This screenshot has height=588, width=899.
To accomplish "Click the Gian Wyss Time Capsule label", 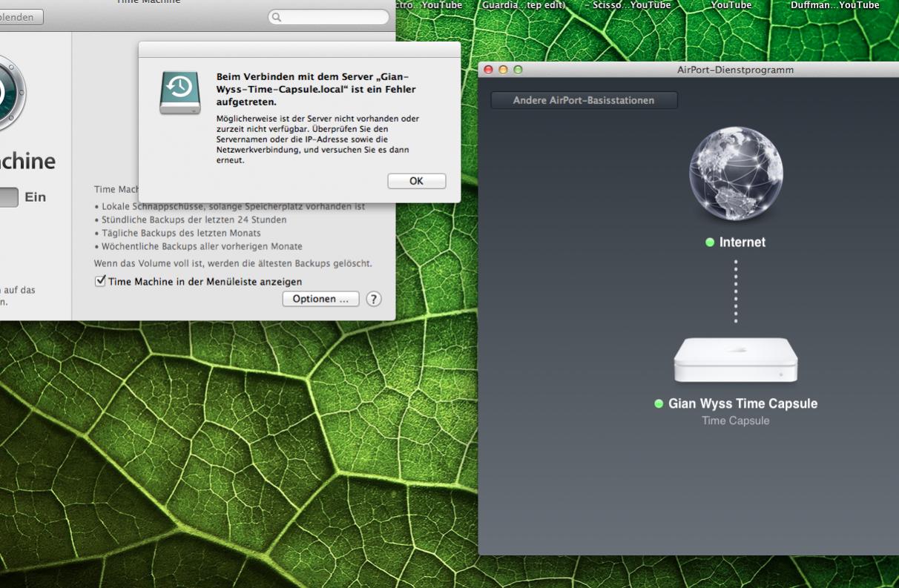I will click(x=742, y=404).
